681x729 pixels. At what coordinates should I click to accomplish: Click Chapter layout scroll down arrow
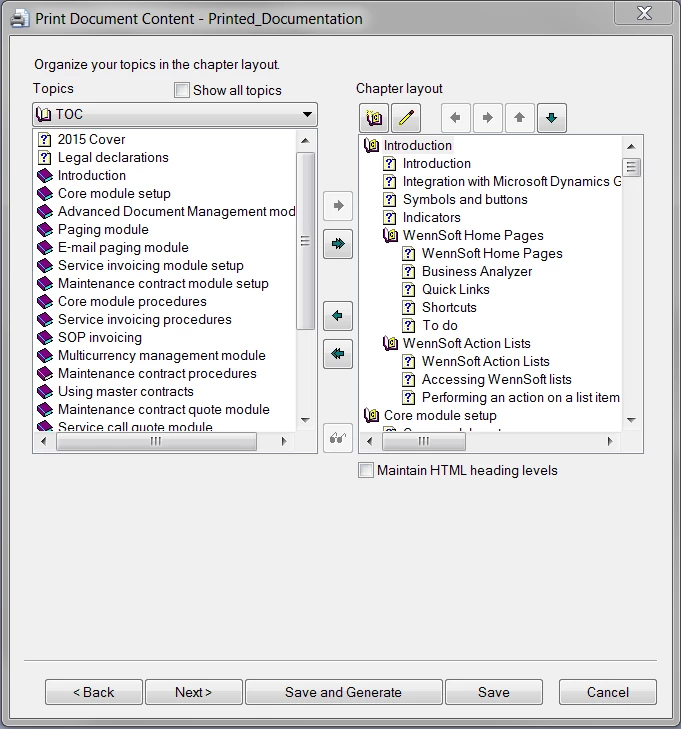pyautogui.click(x=631, y=420)
